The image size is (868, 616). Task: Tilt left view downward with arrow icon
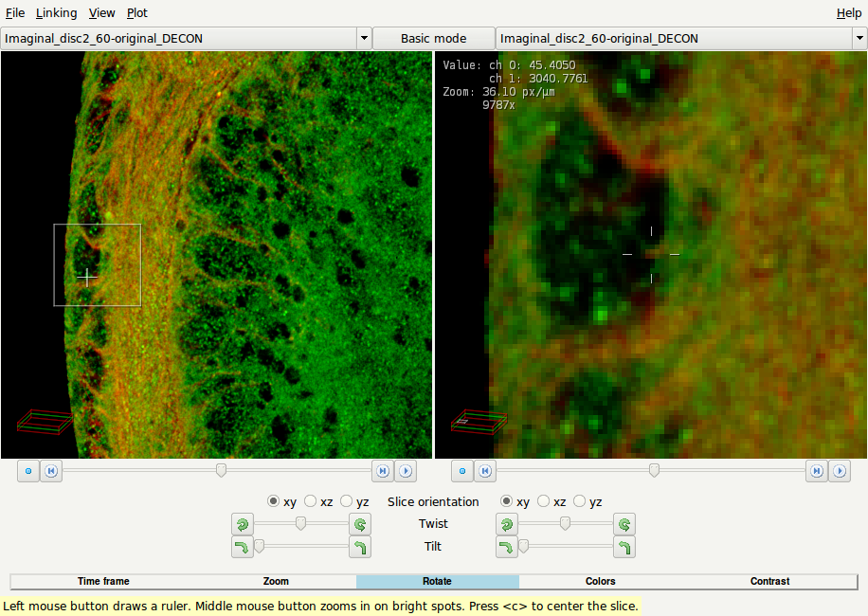click(242, 548)
